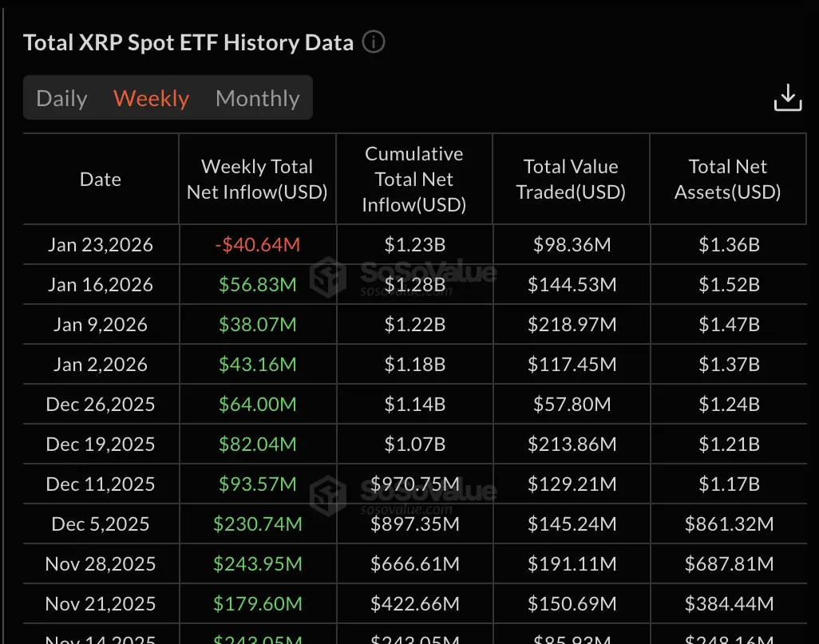The height and width of the screenshot is (644, 819).
Task: Download the ETF history data
Action: pyautogui.click(x=788, y=98)
